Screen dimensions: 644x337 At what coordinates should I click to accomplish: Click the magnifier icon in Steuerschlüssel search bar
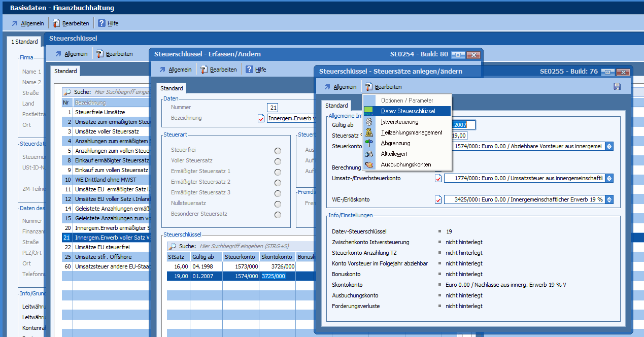172,246
